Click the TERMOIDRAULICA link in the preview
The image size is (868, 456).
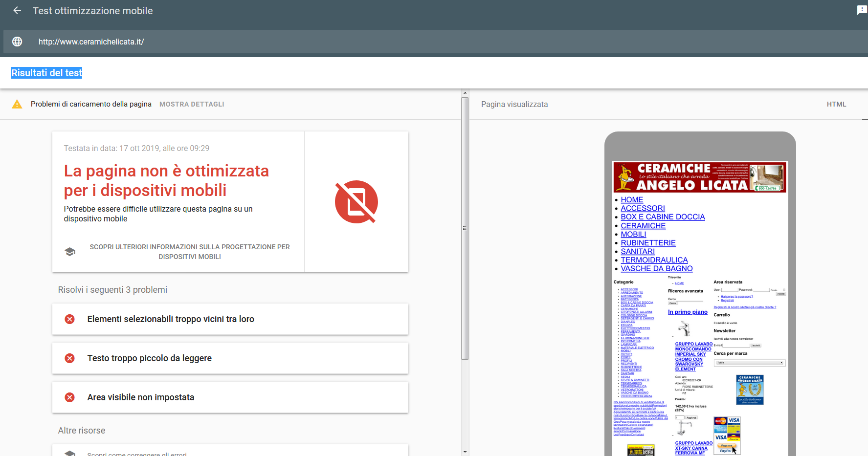point(654,260)
